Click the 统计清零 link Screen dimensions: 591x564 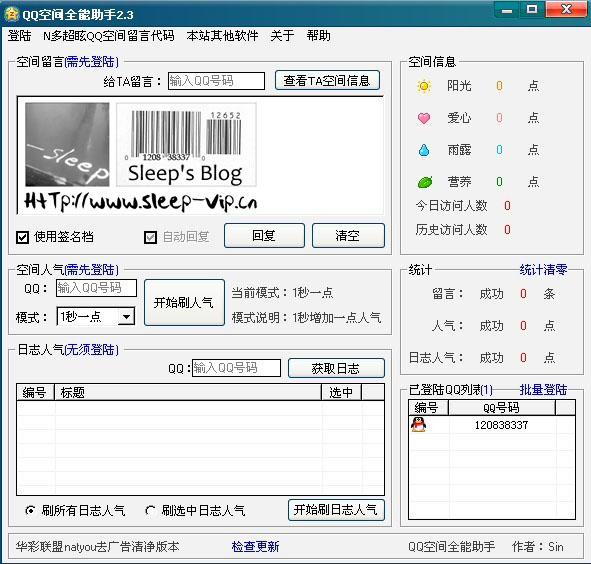click(543, 270)
